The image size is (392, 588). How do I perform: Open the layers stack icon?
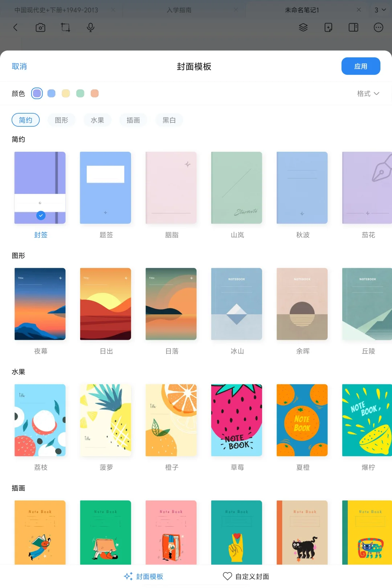(303, 28)
